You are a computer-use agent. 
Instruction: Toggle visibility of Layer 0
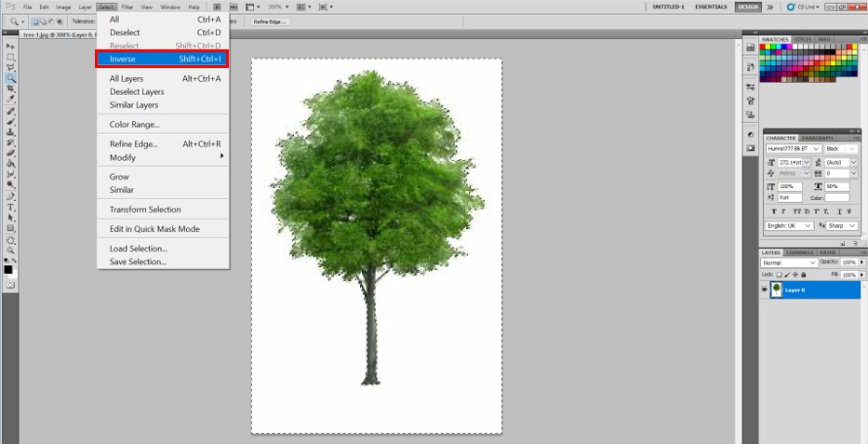click(x=765, y=290)
